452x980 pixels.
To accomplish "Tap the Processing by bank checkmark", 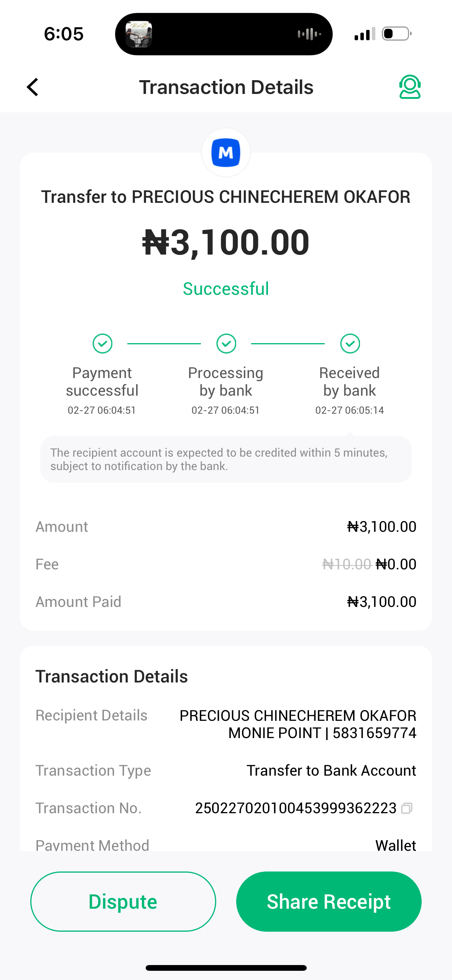I will (x=226, y=343).
